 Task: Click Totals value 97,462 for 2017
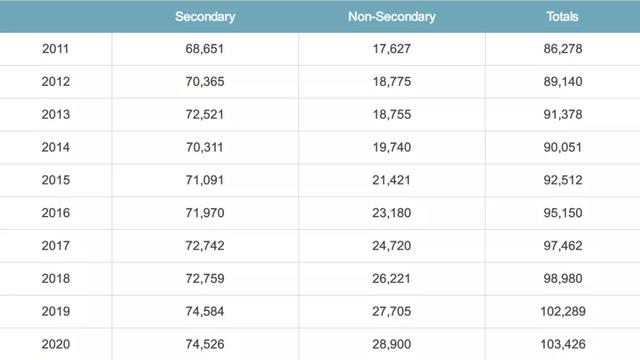562,246
